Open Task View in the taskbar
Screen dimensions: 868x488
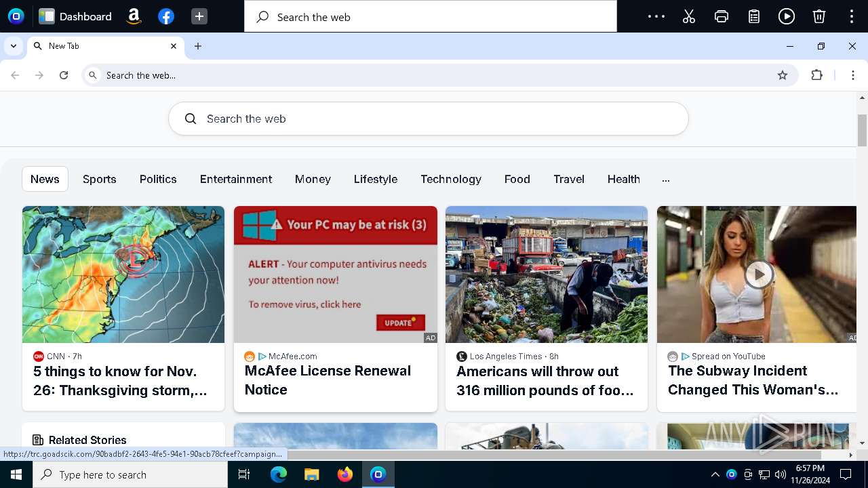244,474
